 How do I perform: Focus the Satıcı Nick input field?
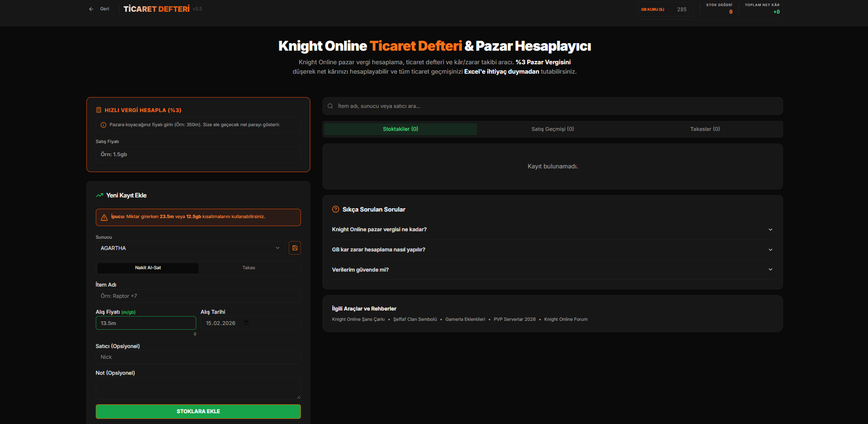(x=198, y=357)
